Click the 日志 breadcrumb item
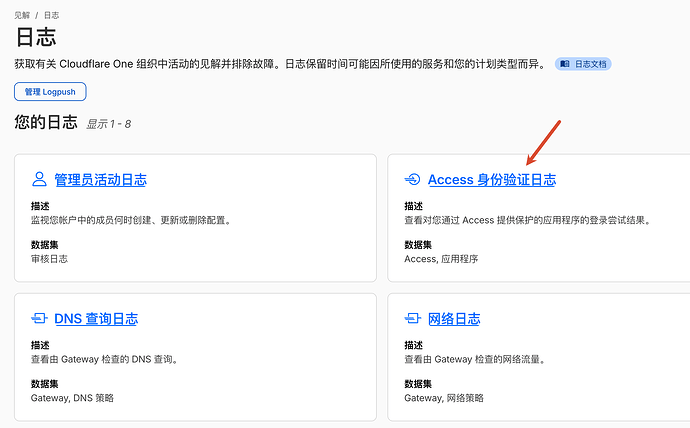Image resolution: width=690 pixels, height=428 pixels. 51,15
